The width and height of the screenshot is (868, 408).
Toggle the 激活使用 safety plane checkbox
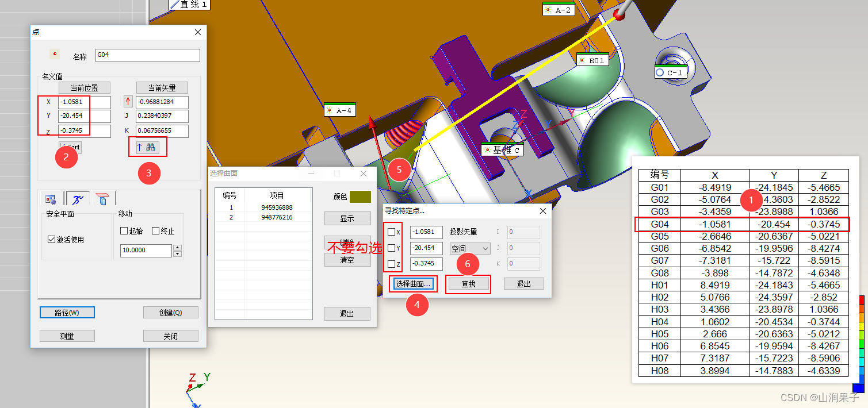click(52, 240)
